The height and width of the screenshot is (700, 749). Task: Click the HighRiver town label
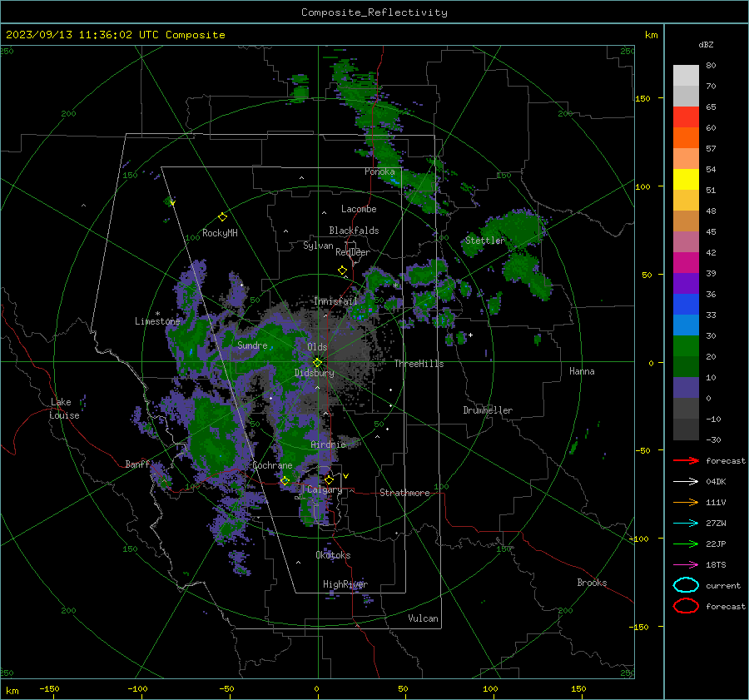click(345, 584)
